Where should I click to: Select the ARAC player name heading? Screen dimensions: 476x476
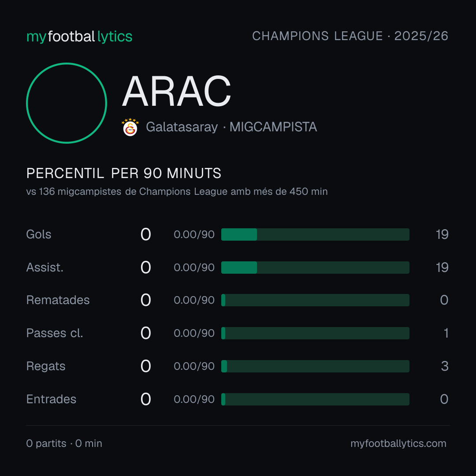[x=176, y=91]
